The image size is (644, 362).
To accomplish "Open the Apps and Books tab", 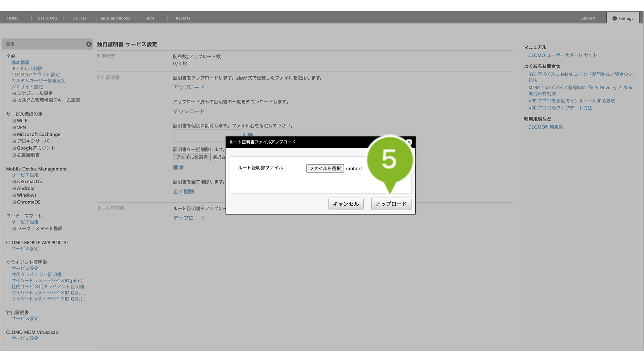I will (115, 18).
